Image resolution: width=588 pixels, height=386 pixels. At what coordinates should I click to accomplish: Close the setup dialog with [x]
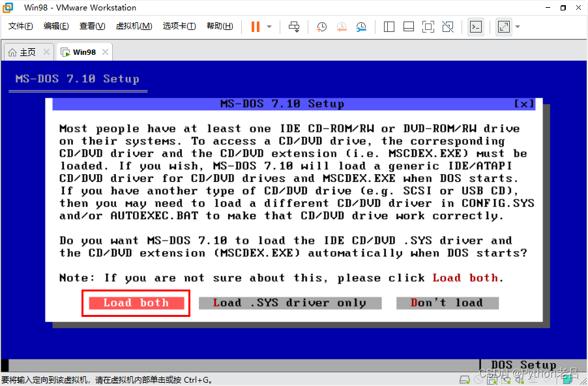(x=523, y=104)
